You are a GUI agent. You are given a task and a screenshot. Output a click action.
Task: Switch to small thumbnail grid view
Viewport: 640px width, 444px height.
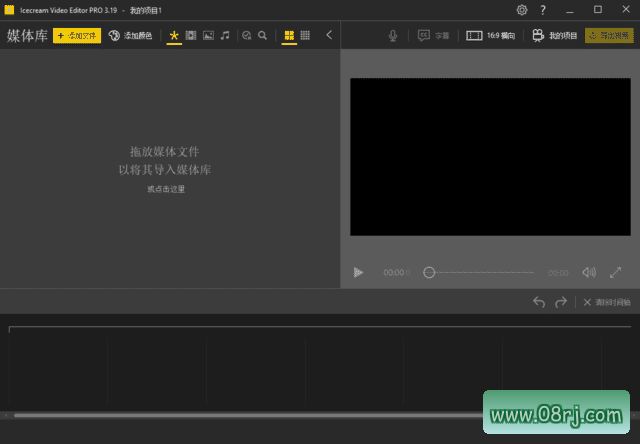[x=305, y=36]
